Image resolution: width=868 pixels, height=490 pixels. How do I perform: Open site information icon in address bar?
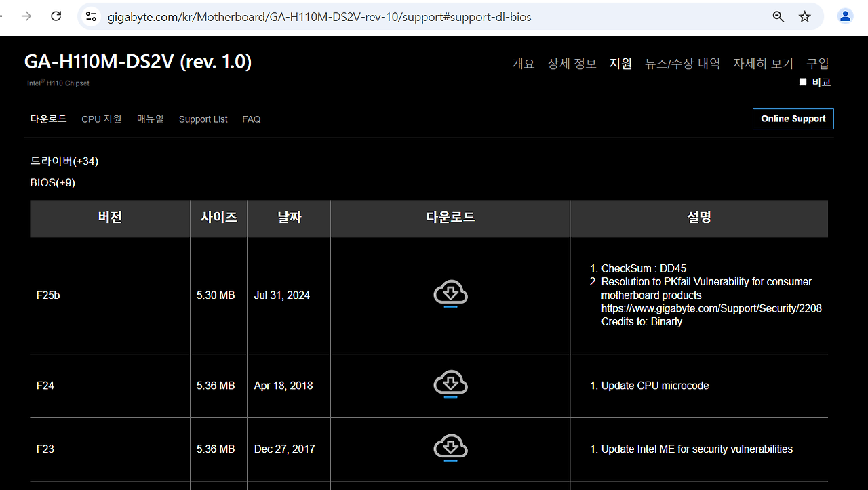[x=91, y=16]
